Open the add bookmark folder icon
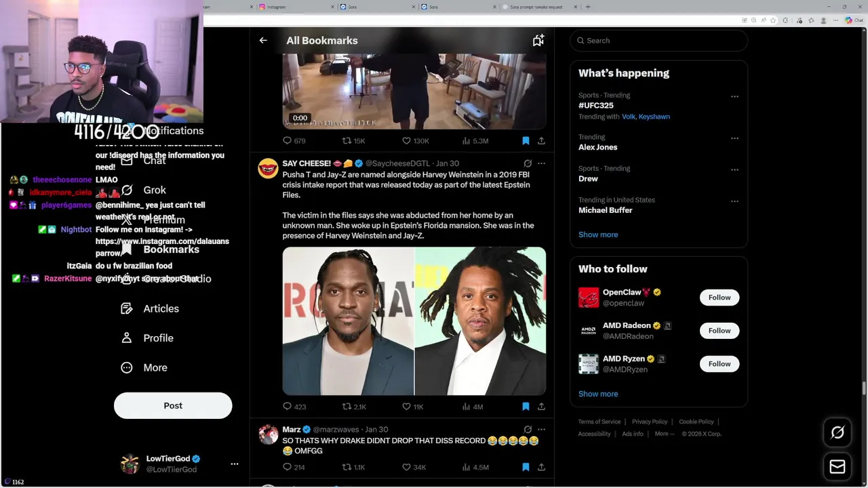 tap(538, 41)
